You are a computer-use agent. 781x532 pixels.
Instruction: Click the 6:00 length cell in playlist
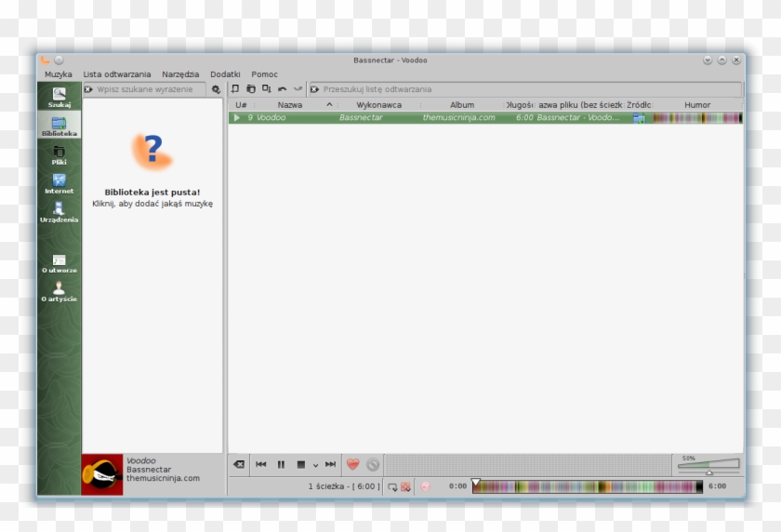524,117
